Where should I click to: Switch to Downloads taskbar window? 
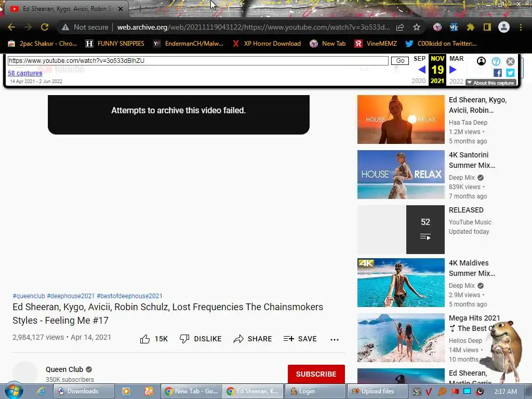click(84, 391)
